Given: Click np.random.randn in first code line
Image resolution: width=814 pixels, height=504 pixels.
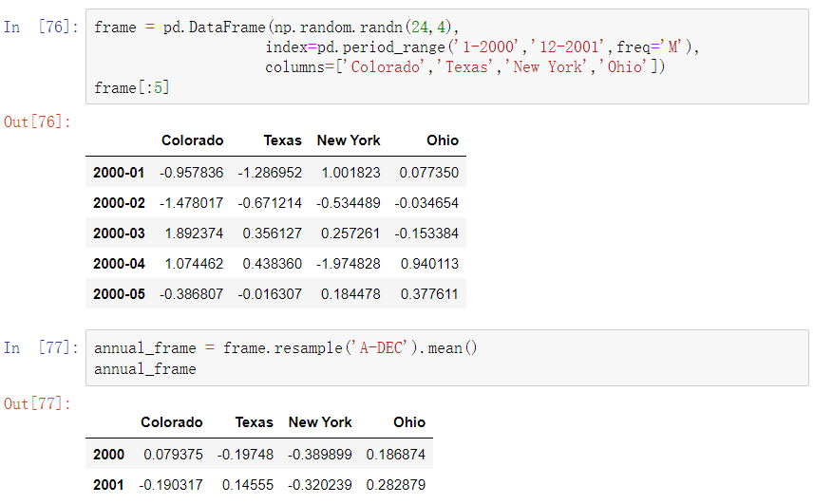Looking at the screenshot, I should coord(337,27).
